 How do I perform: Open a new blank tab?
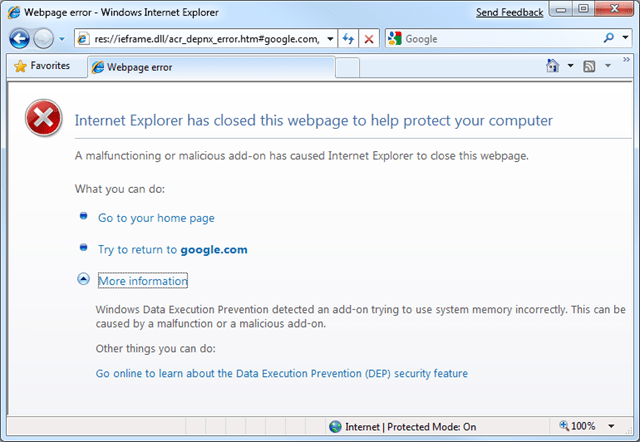point(347,67)
